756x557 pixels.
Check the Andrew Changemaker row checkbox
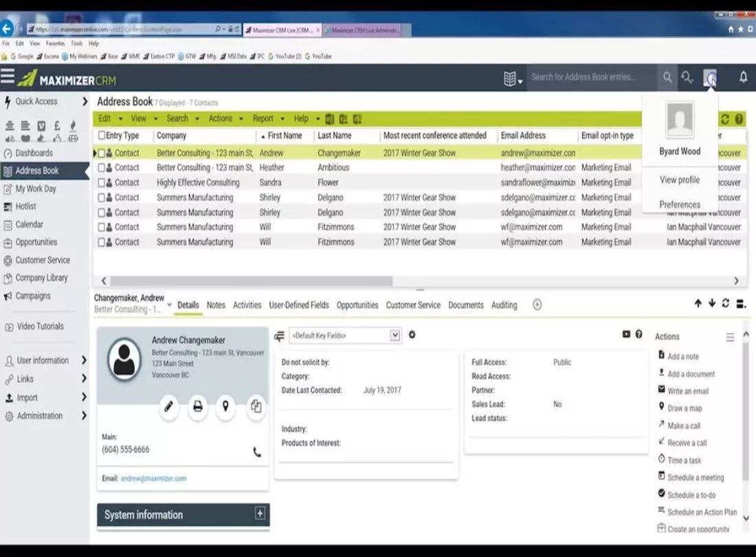(101, 153)
